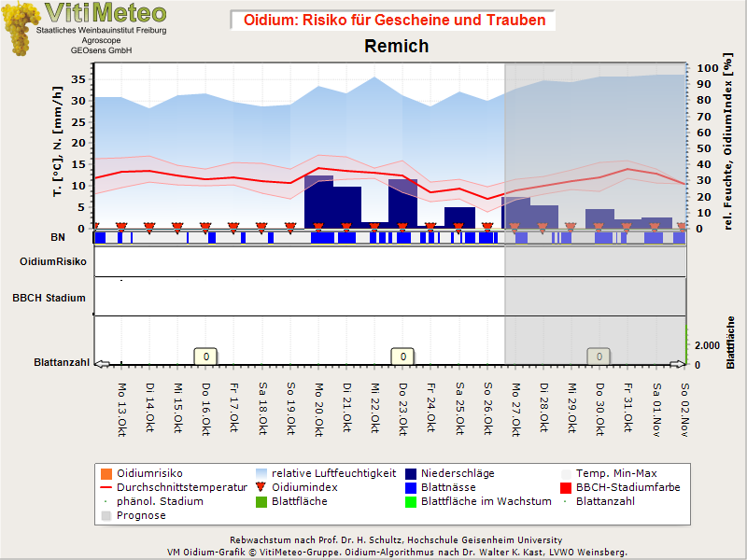Screen dimensions: 747x560
Task: Click the tall precipitation bar at Mo 20.Okt
Action: tap(318, 201)
